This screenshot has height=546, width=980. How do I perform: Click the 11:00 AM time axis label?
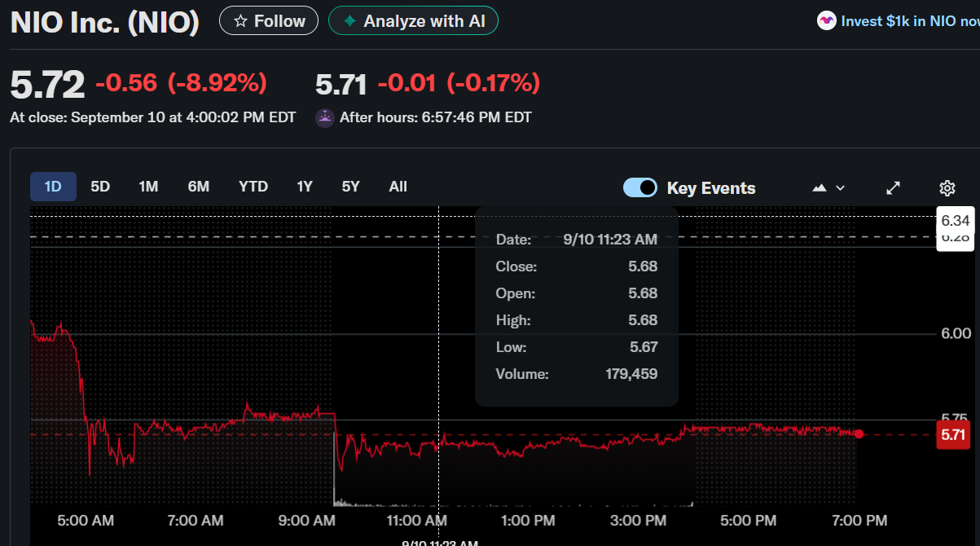[x=415, y=520]
